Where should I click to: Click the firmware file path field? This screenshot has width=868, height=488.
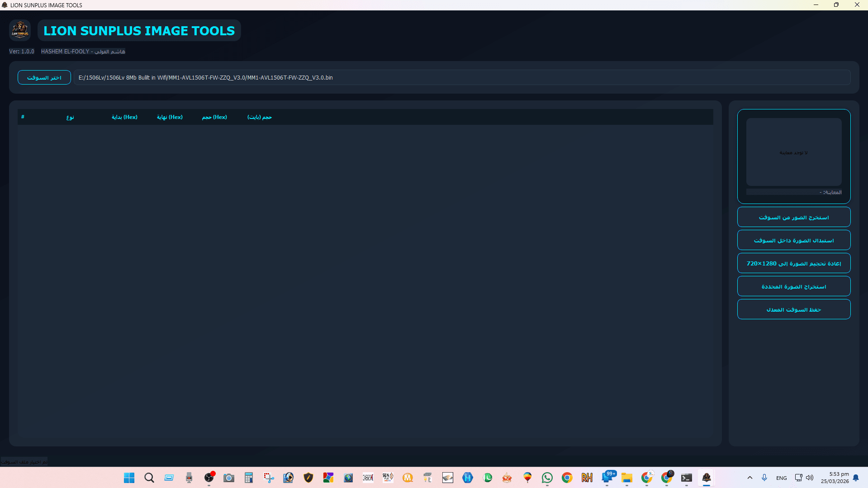[461, 77]
